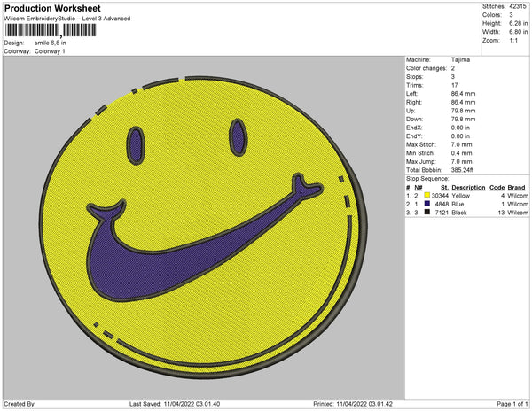
Task: Click the design name 'smile 6,8 in'
Action: point(51,43)
